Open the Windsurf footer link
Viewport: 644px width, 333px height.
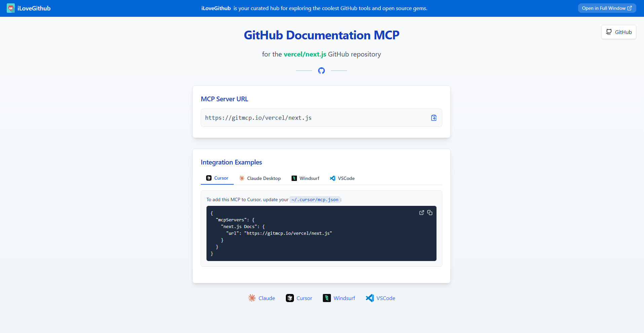pyautogui.click(x=339, y=298)
